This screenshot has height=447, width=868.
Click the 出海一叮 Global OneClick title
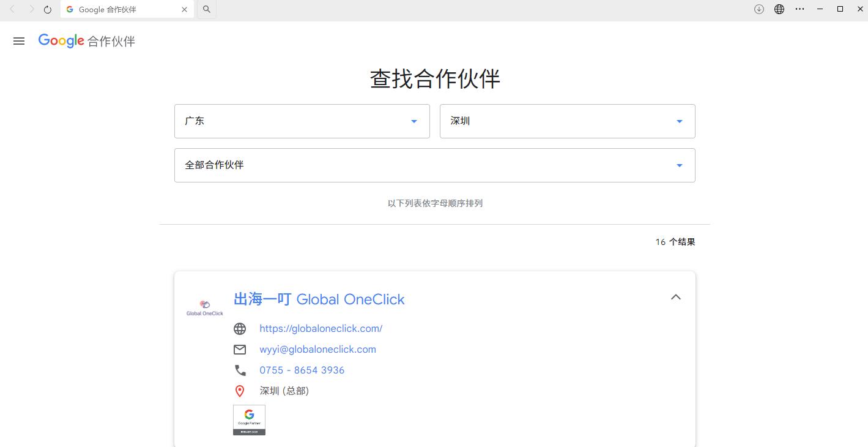[x=319, y=299]
